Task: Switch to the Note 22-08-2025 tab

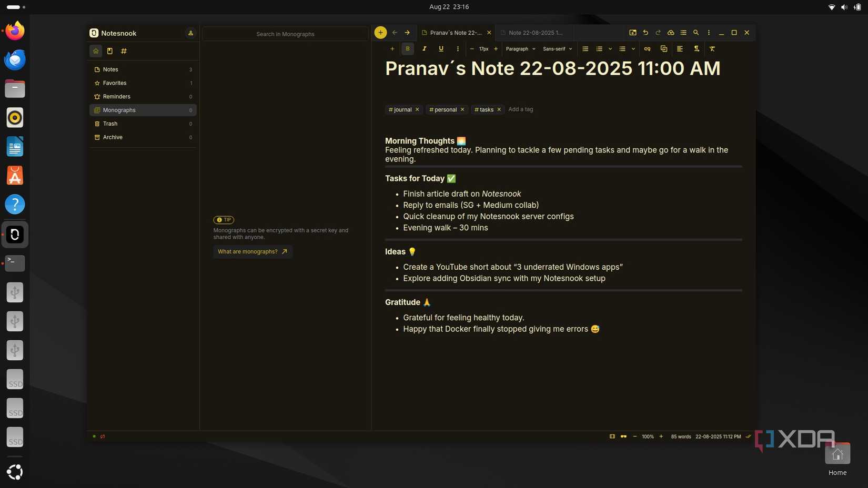Action: coord(535,33)
